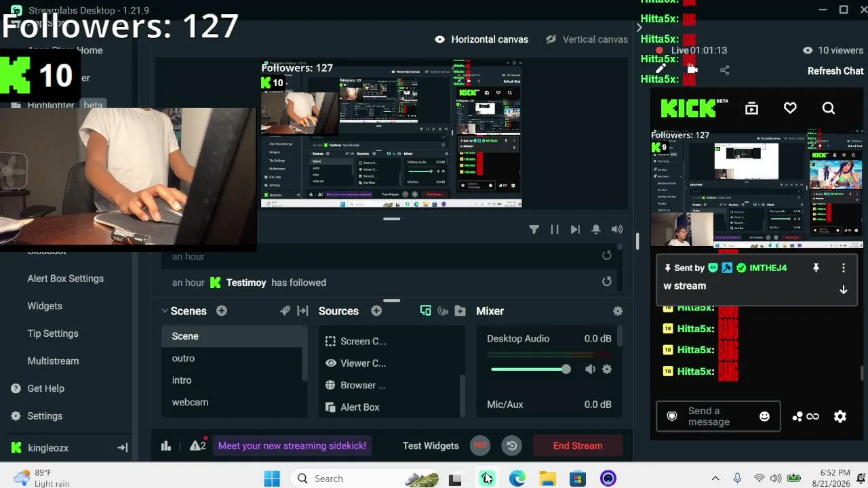Viewport: 868px width, 488px height.
Task: Open Mixer advanced audio settings gear
Action: [x=618, y=311]
